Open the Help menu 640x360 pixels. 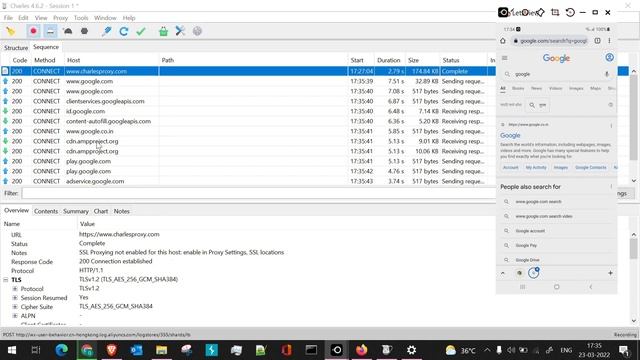pyautogui.click(x=129, y=18)
